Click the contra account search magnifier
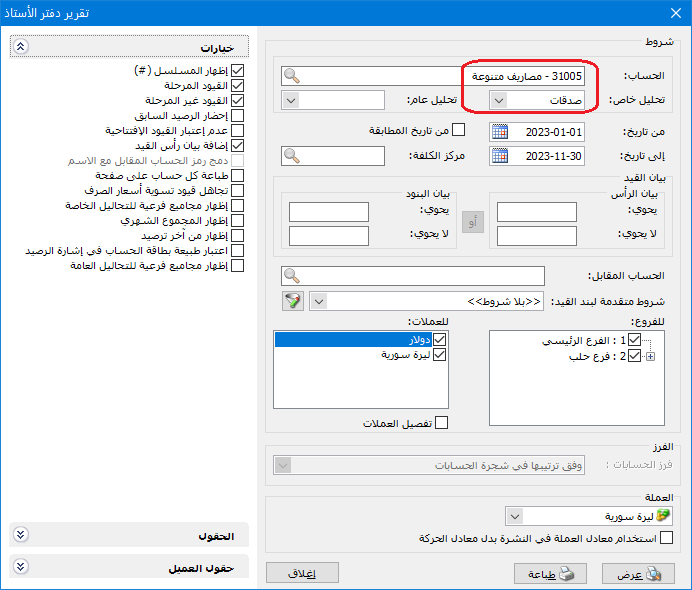Image resolution: width=692 pixels, height=590 pixels. [x=291, y=276]
